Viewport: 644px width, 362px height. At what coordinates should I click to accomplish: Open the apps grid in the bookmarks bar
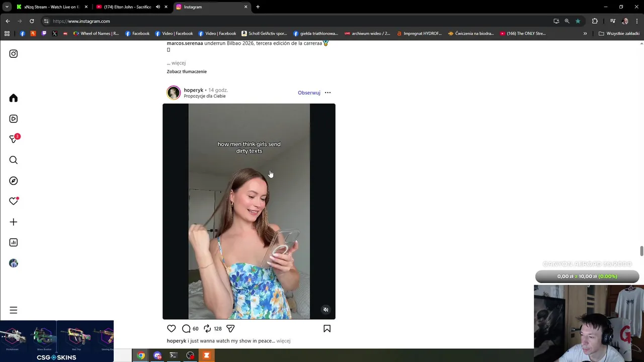coord(7,34)
